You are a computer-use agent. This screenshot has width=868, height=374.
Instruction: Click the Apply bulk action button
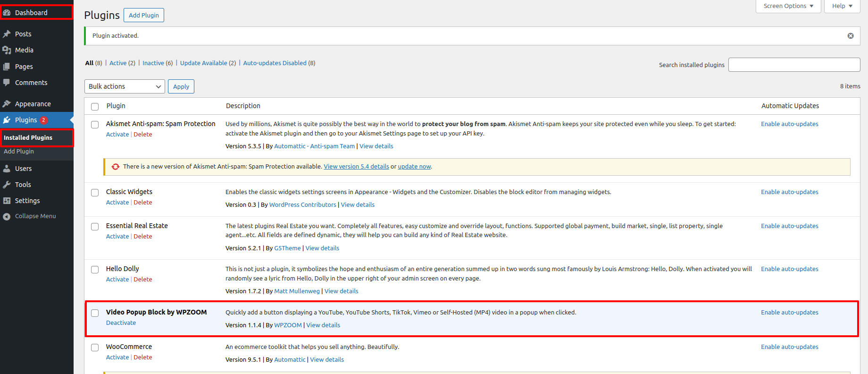click(181, 86)
